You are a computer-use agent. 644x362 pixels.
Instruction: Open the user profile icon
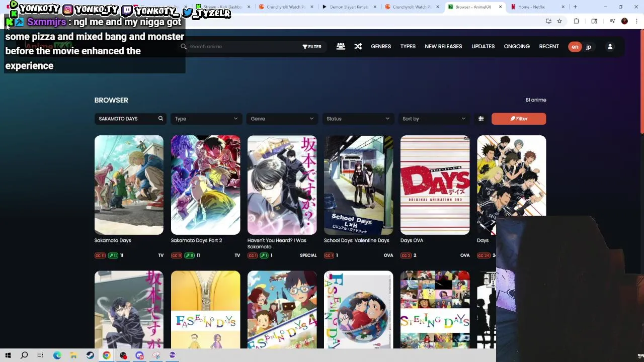point(610,47)
